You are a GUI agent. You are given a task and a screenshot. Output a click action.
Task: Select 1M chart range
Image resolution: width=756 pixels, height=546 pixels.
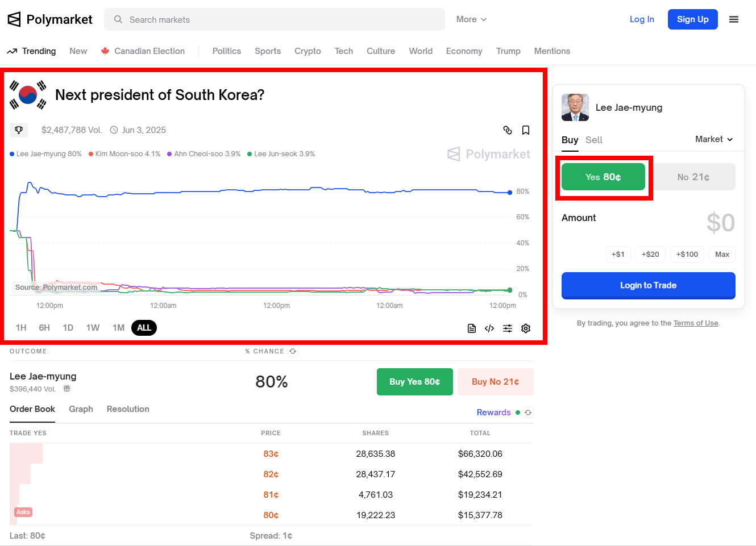click(118, 328)
